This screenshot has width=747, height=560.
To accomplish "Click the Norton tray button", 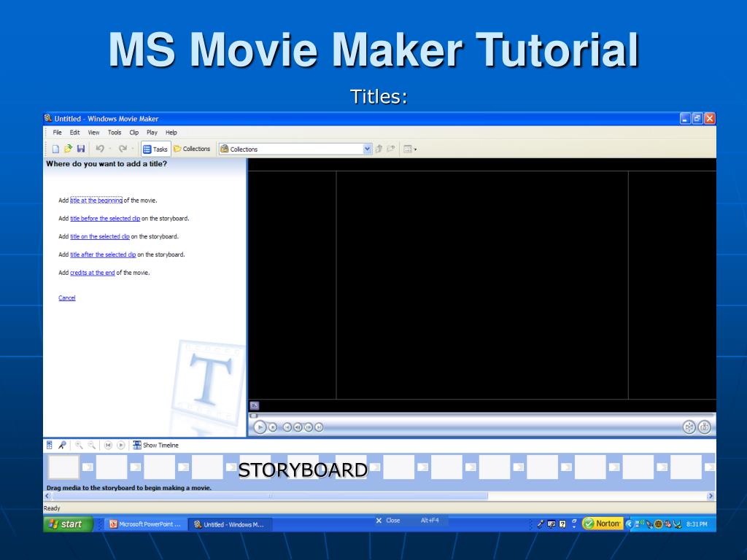I will coord(603,524).
